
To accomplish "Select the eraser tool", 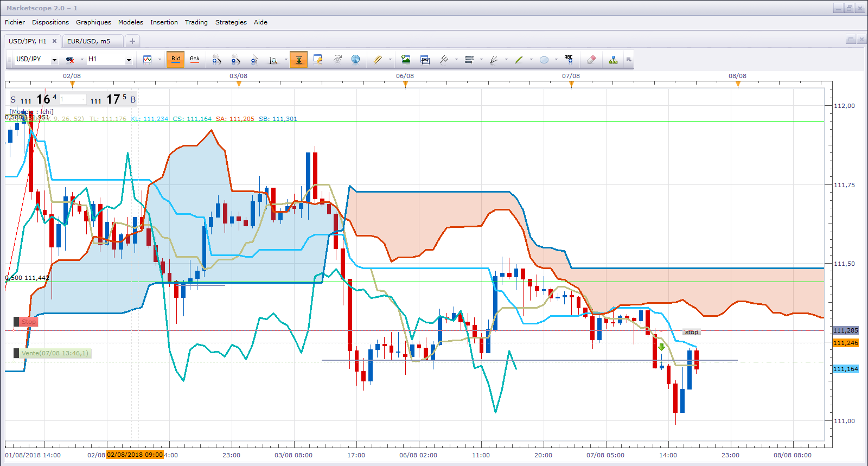I will 591,60.
